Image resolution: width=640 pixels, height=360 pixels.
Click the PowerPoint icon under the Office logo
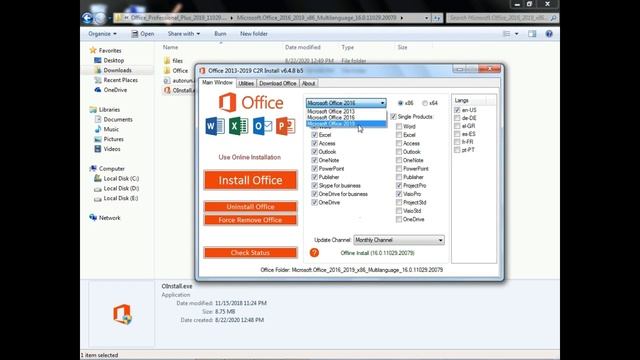click(x=286, y=126)
